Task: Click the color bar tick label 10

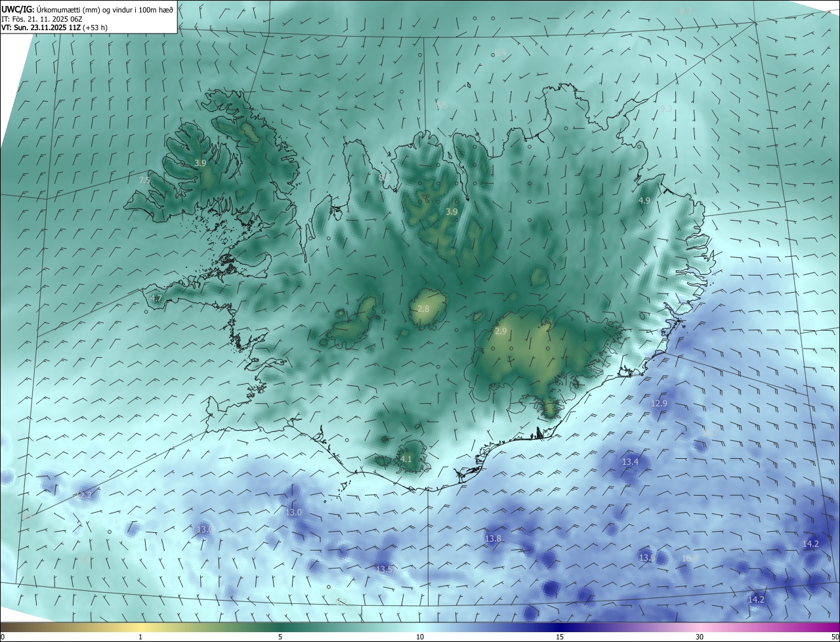Action: point(420,637)
